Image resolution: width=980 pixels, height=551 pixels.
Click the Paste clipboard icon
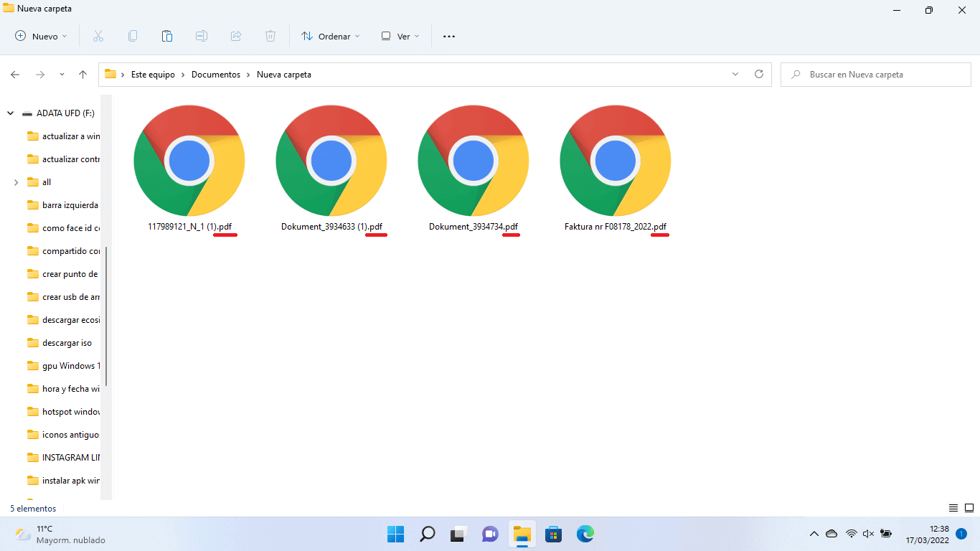tap(167, 36)
